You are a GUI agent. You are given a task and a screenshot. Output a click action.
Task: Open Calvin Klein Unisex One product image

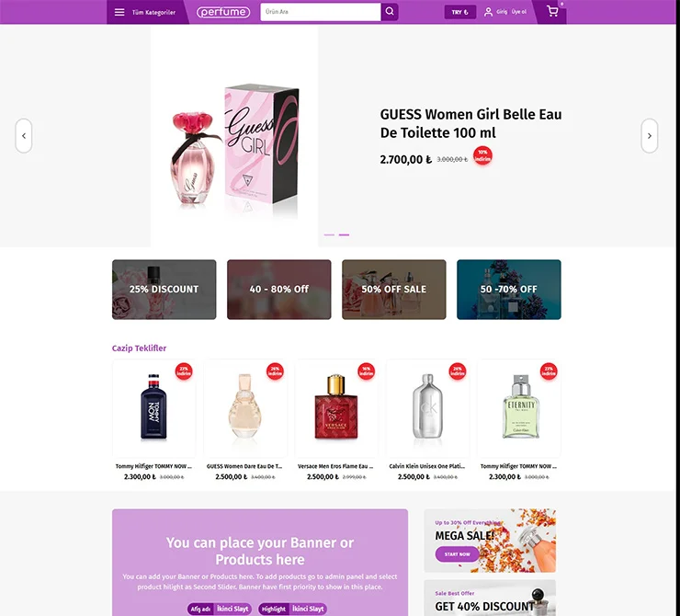(427, 408)
